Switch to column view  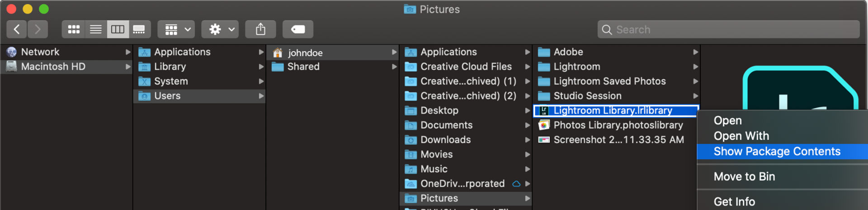118,29
